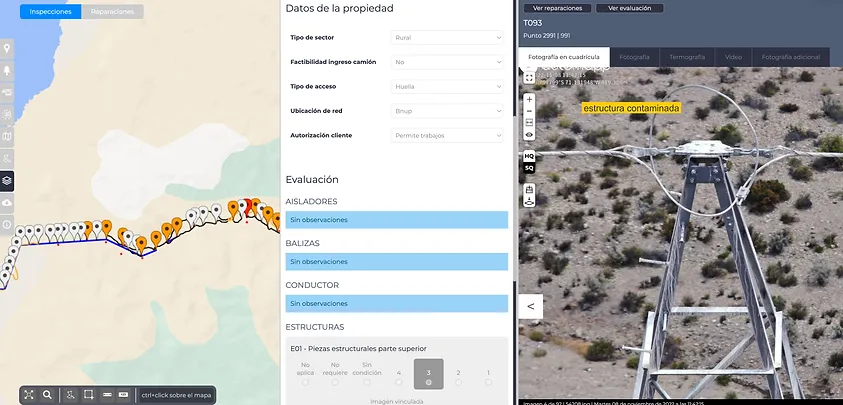Open the layers stack icon in sidebar
This screenshot has height=405, width=843.
(7, 181)
